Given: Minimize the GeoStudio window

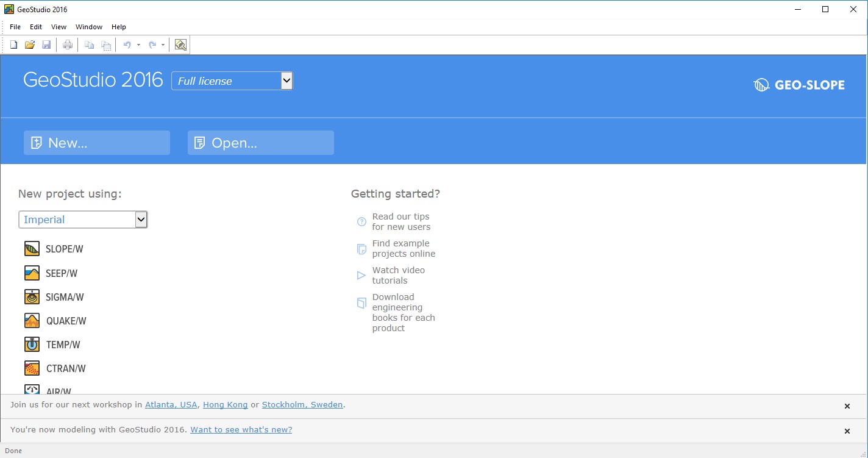Looking at the screenshot, I should [x=798, y=9].
